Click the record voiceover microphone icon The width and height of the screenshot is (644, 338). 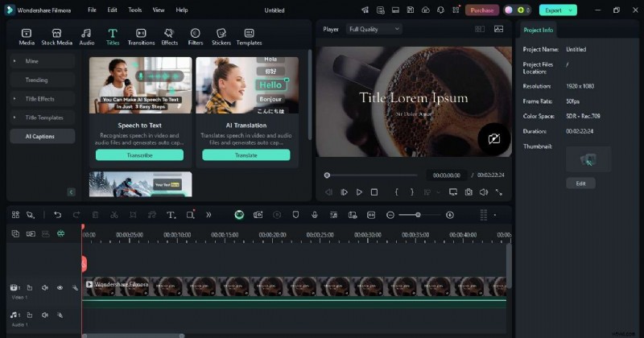pos(313,215)
